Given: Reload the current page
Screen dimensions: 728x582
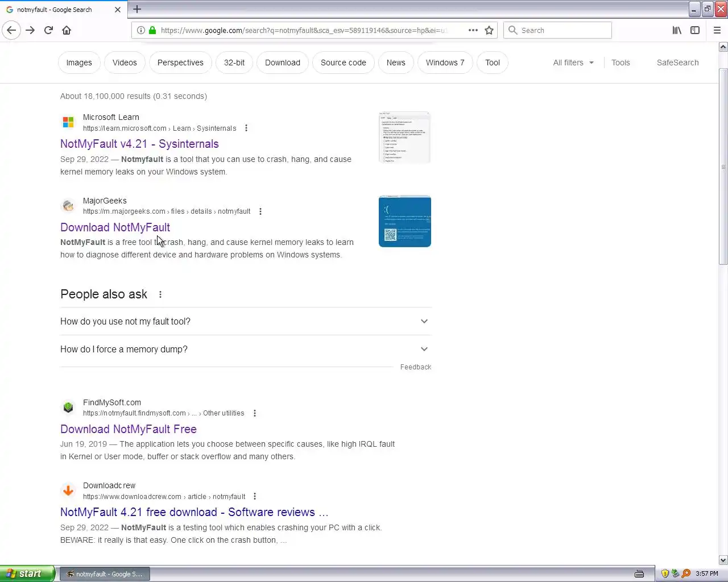Looking at the screenshot, I should (x=48, y=30).
